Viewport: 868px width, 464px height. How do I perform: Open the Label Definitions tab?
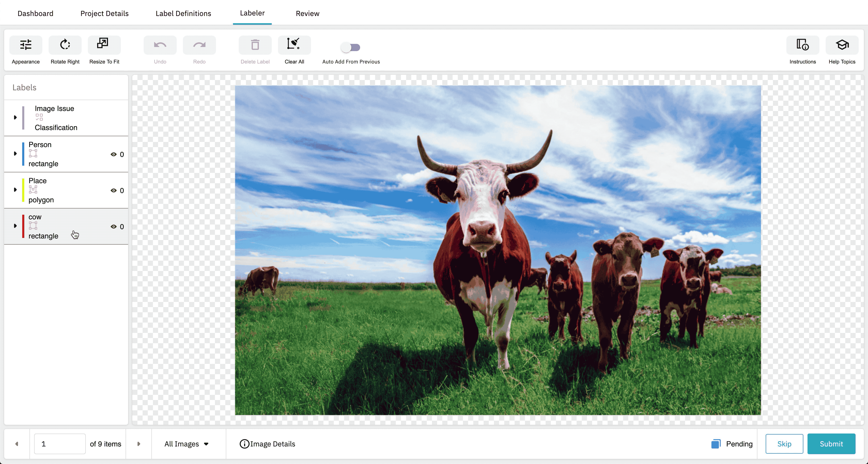(x=183, y=13)
